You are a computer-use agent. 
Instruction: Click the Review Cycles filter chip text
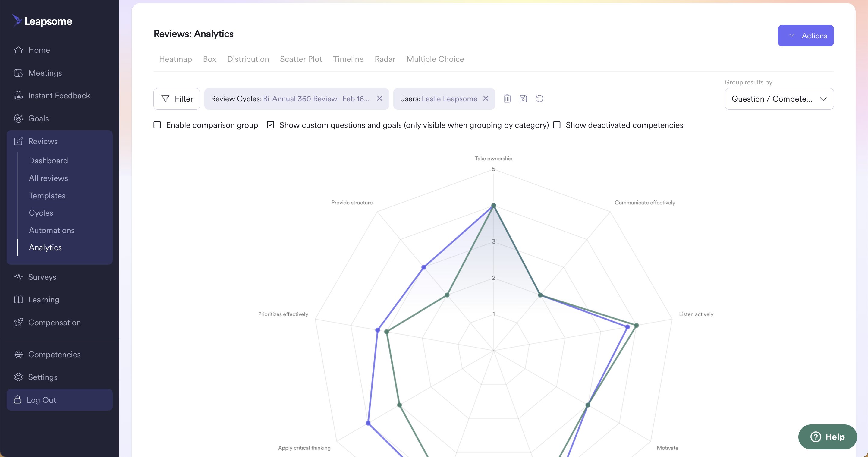(290, 99)
